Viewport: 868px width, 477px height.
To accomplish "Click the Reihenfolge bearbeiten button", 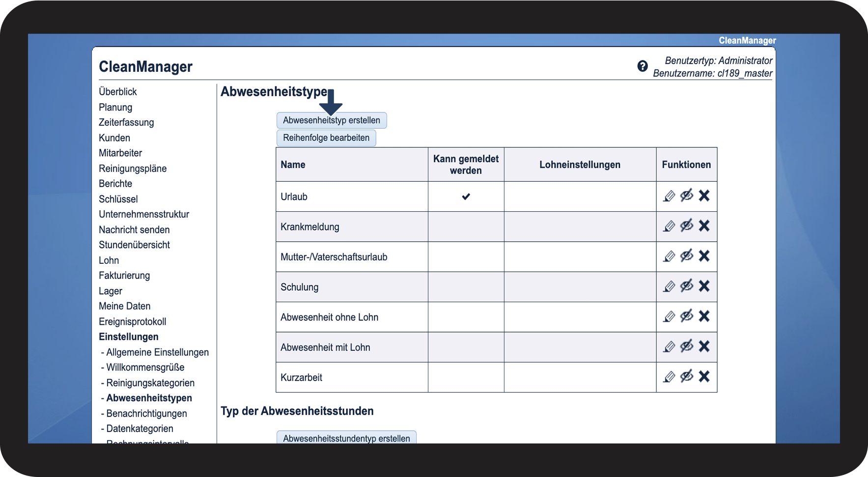I will tap(326, 138).
